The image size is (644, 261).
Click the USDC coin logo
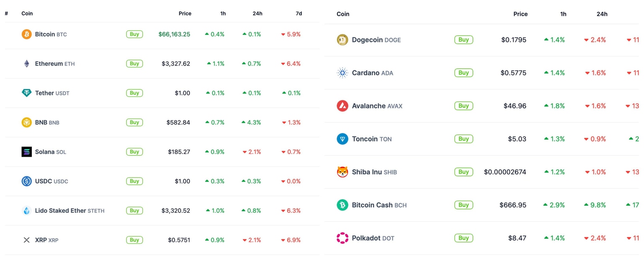(26, 181)
